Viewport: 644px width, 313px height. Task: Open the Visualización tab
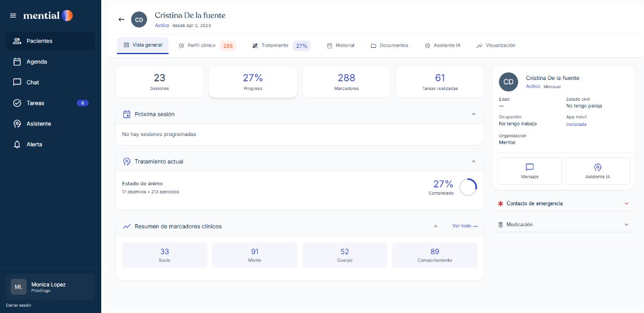[x=496, y=45]
